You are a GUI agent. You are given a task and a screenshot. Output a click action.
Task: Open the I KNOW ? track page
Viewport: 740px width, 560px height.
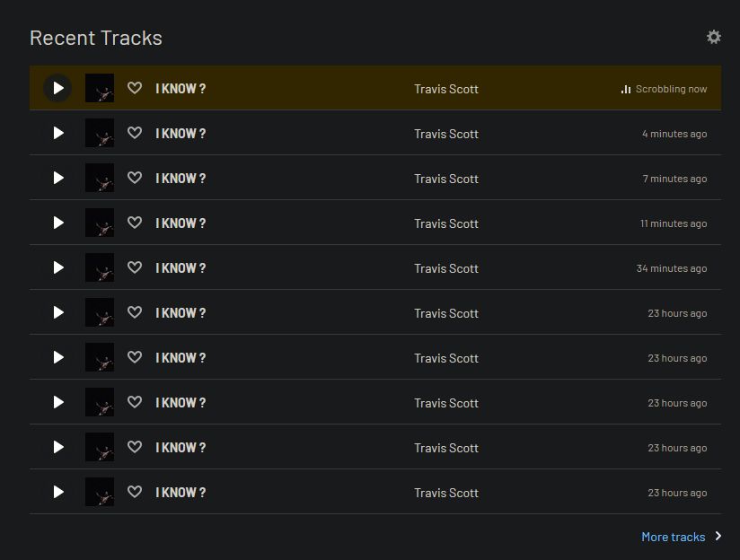point(180,88)
